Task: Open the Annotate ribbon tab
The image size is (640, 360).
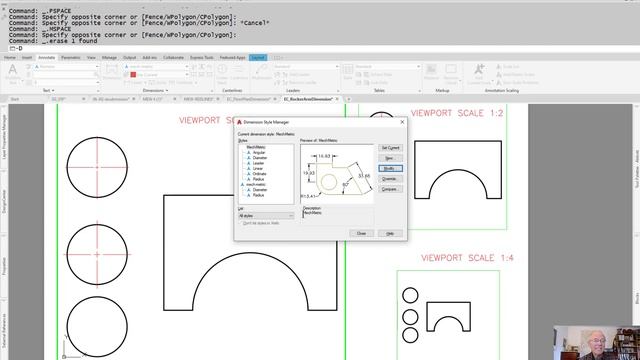Action: point(47,58)
